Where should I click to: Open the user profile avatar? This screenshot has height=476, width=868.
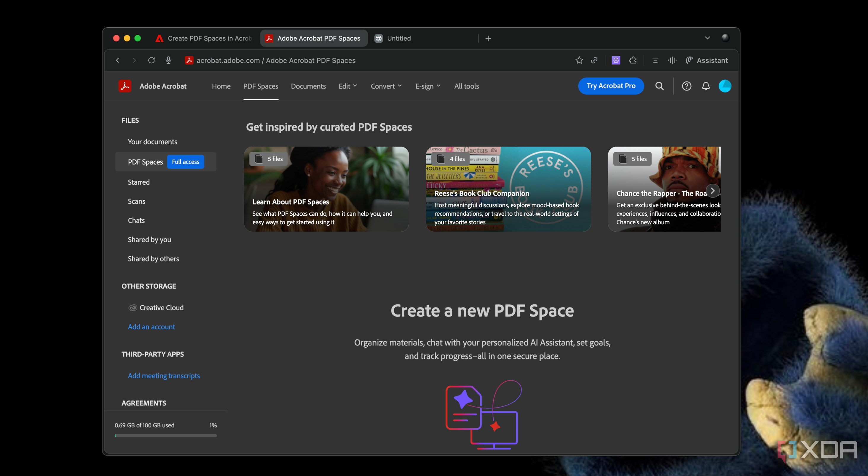tap(725, 86)
